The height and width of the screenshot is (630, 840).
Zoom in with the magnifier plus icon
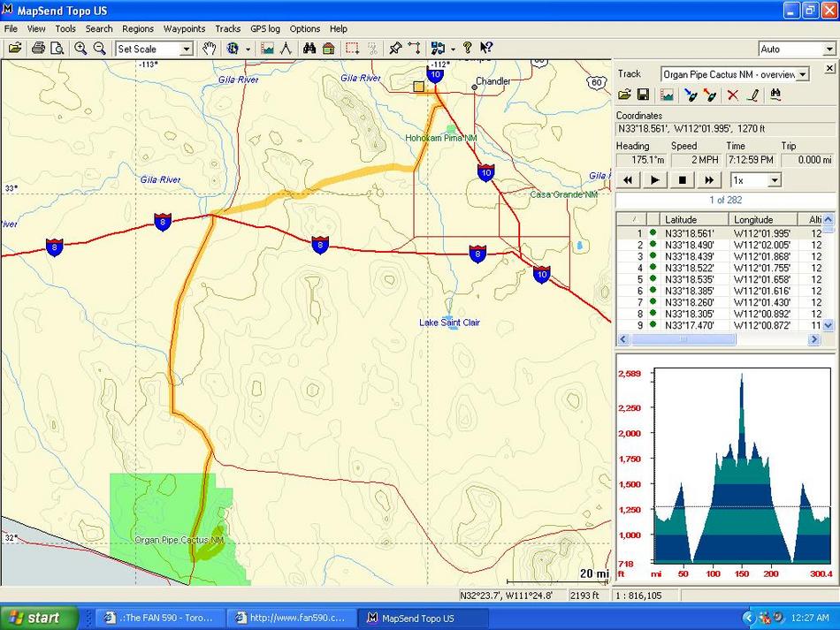[x=80, y=49]
